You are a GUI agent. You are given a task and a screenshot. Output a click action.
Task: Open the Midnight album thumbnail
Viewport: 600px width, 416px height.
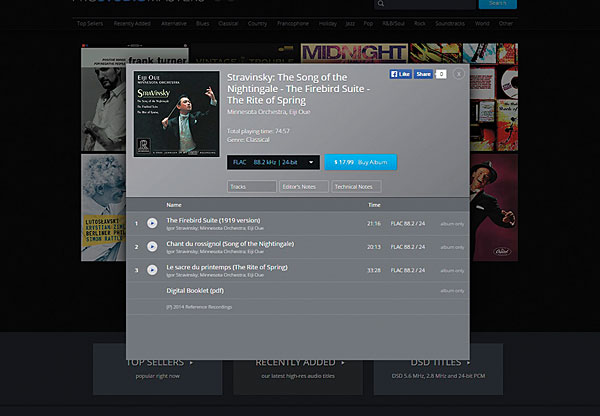coord(354,53)
